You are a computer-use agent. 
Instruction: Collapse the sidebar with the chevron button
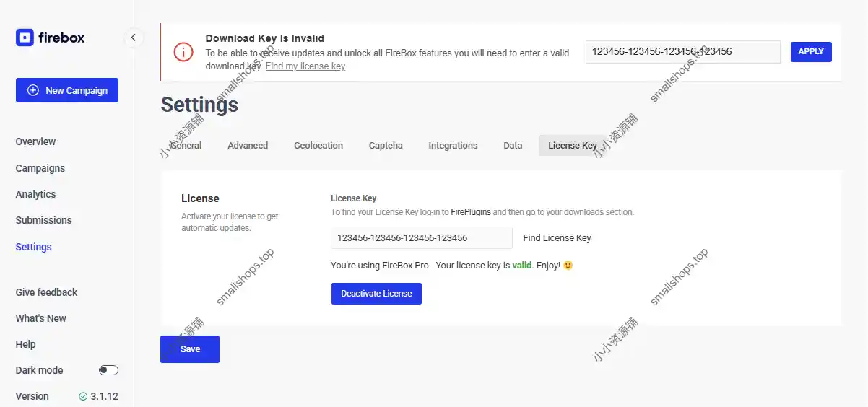click(134, 38)
